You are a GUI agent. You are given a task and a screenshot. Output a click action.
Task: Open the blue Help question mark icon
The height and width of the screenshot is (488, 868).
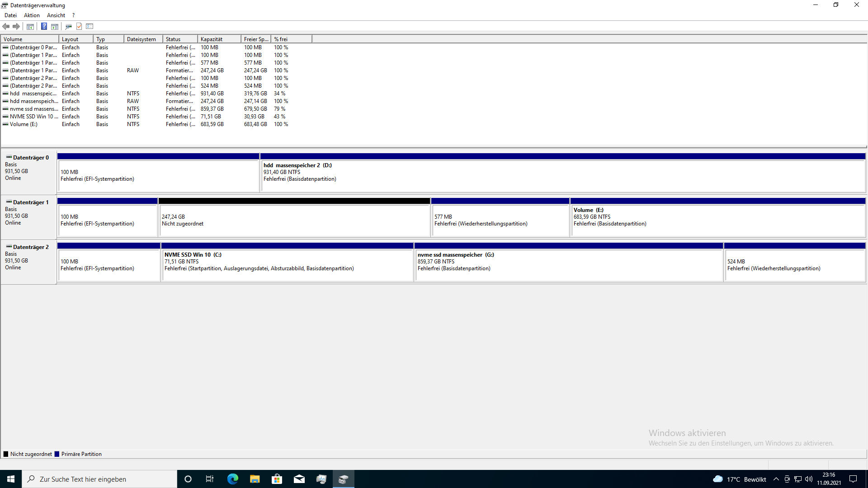[44, 26]
